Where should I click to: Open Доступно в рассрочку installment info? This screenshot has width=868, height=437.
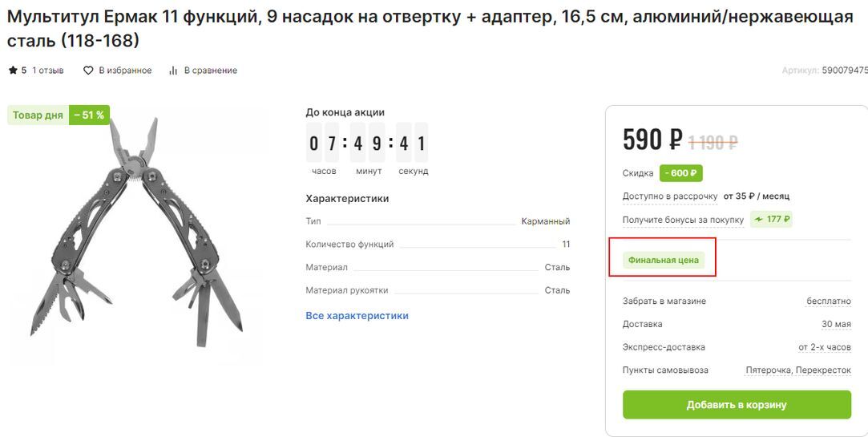669,196
